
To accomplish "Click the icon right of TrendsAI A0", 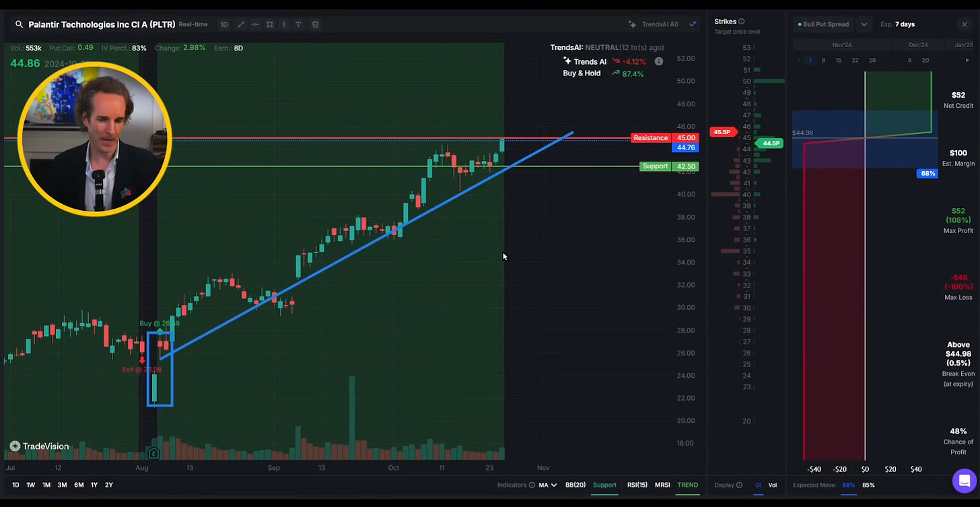I will pyautogui.click(x=693, y=24).
